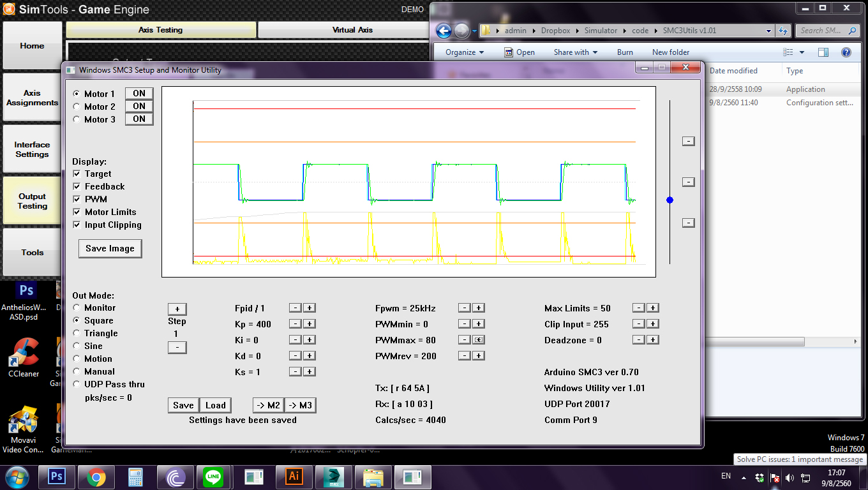Open the LINE app in the taskbar
This screenshot has height=490, width=868.
pos(213,477)
